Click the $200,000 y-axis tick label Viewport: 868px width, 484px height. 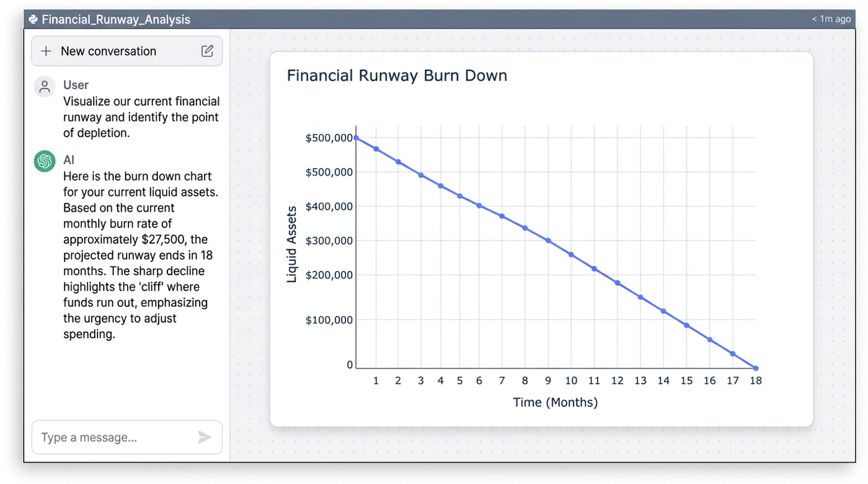tap(329, 275)
